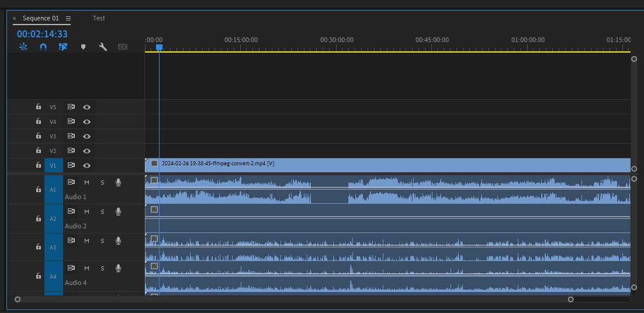Target the A1 audio track
644x313 pixels.
pos(53,190)
